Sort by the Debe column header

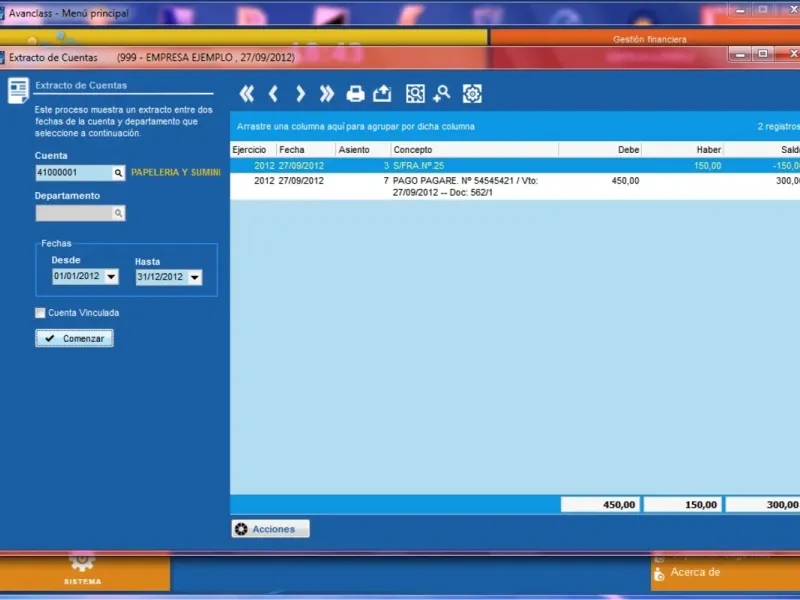pyautogui.click(x=600, y=149)
